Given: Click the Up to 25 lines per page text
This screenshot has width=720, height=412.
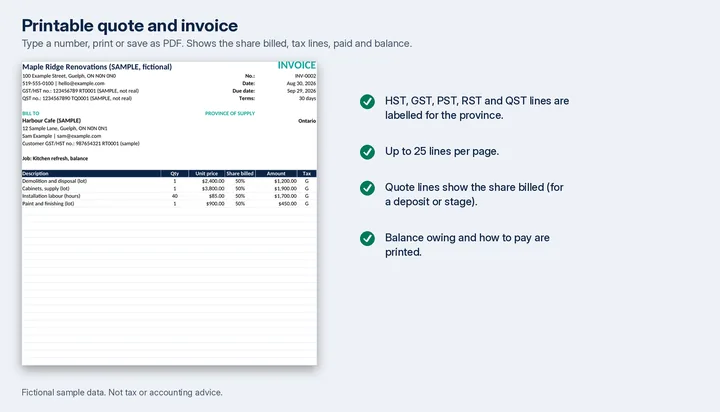Looking at the screenshot, I should click(442, 152).
